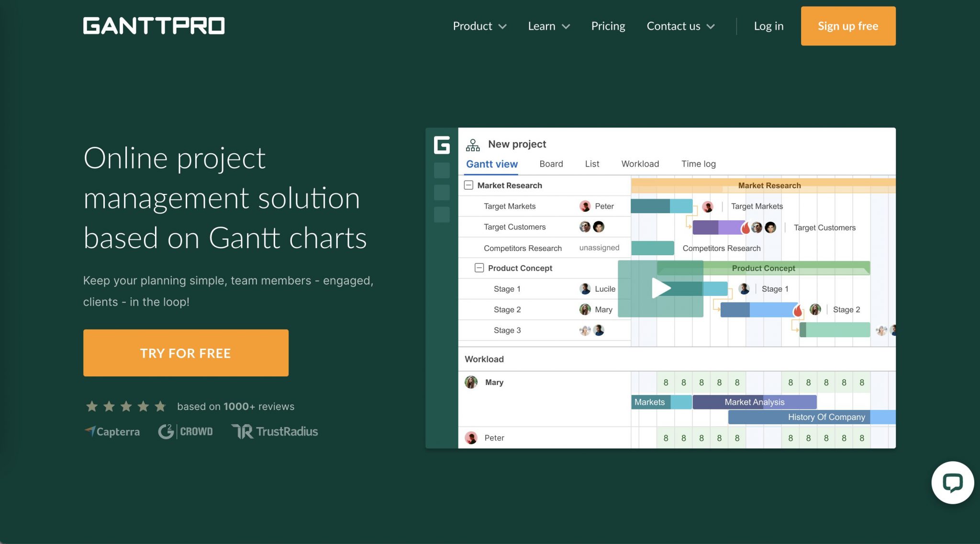Select the Stage 1 task row
Image resolution: width=980 pixels, height=544 pixels.
click(x=545, y=289)
